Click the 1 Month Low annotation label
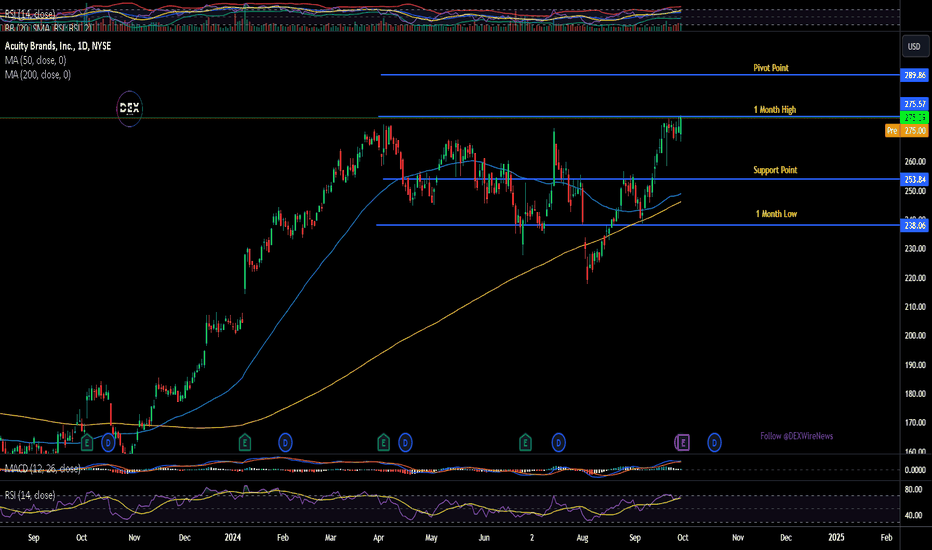Viewport: 932px width, 550px height. click(x=776, y=213)
